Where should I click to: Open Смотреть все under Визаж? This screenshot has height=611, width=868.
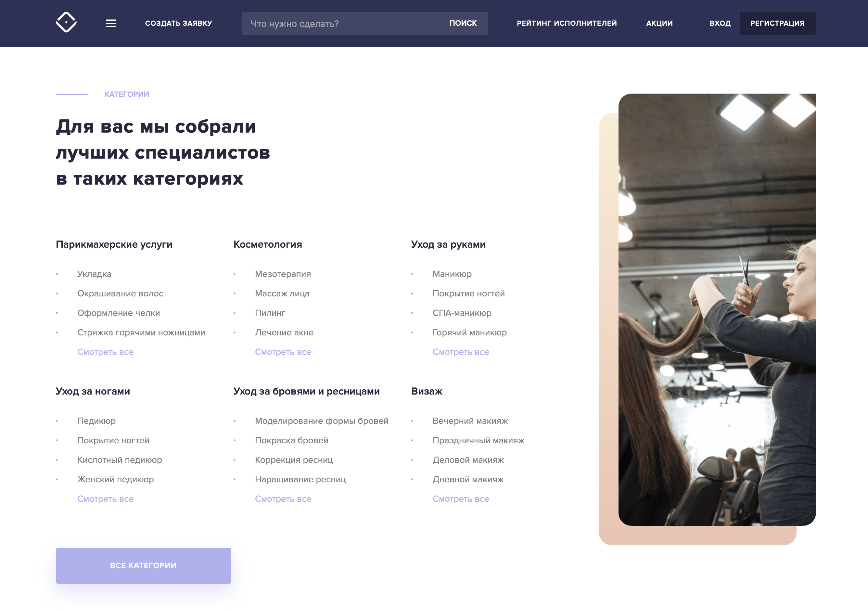point(461,499)
